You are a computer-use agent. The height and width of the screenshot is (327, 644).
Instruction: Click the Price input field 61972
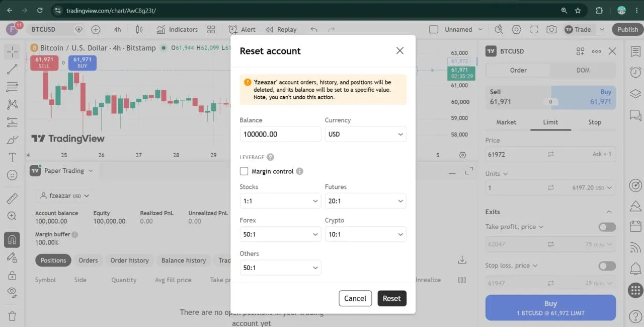550,154
